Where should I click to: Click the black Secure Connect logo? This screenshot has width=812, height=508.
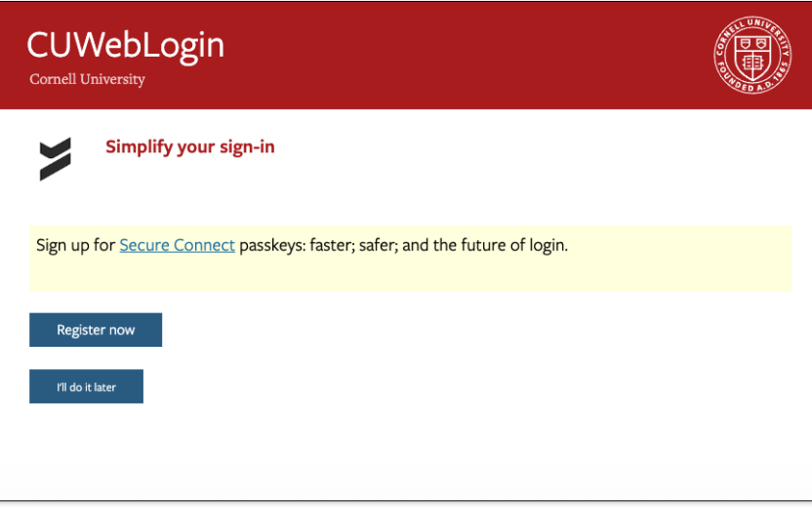(x=56, y=159)
